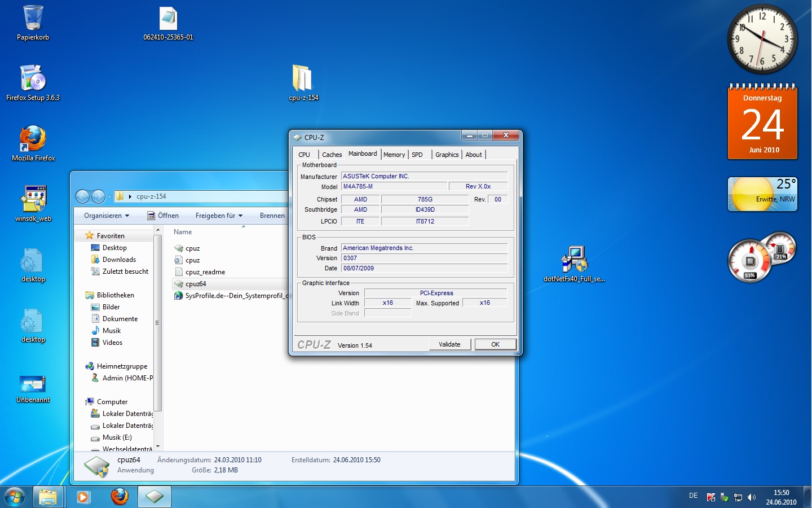Sort files by the Name column header
Image resolution: width=812 pixels, height=508 pixels.
[183, 232]
